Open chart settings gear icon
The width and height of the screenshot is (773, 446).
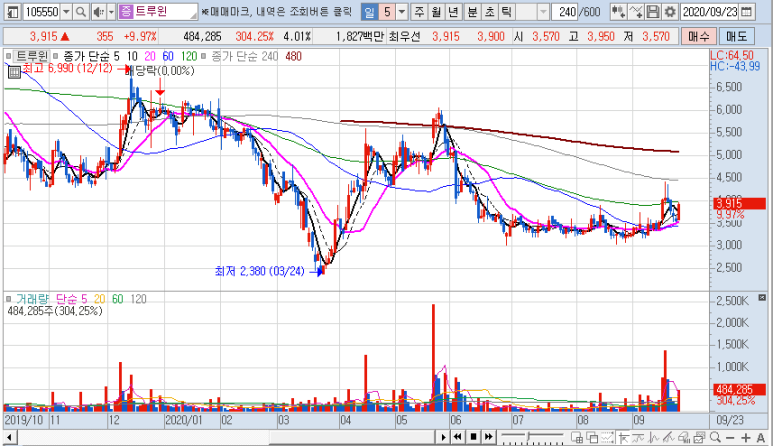[x=669, y=11]
